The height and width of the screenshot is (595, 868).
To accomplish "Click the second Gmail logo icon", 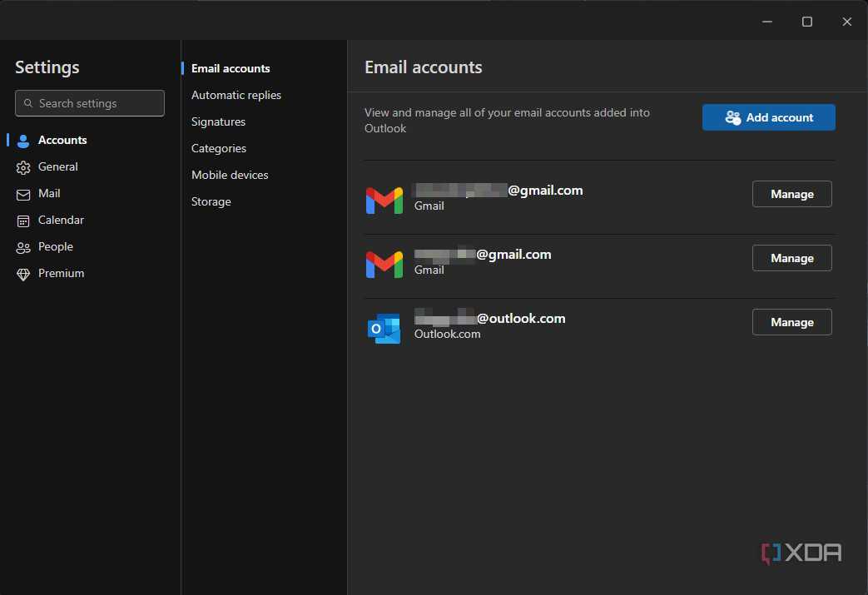I will [x=384, y=265].
